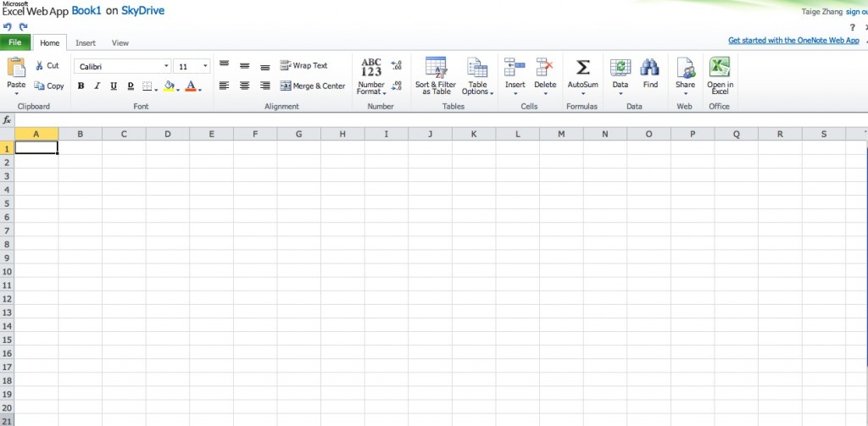Click Merge & Center
The image size is (868, 426).
click(x=313, y=86)
